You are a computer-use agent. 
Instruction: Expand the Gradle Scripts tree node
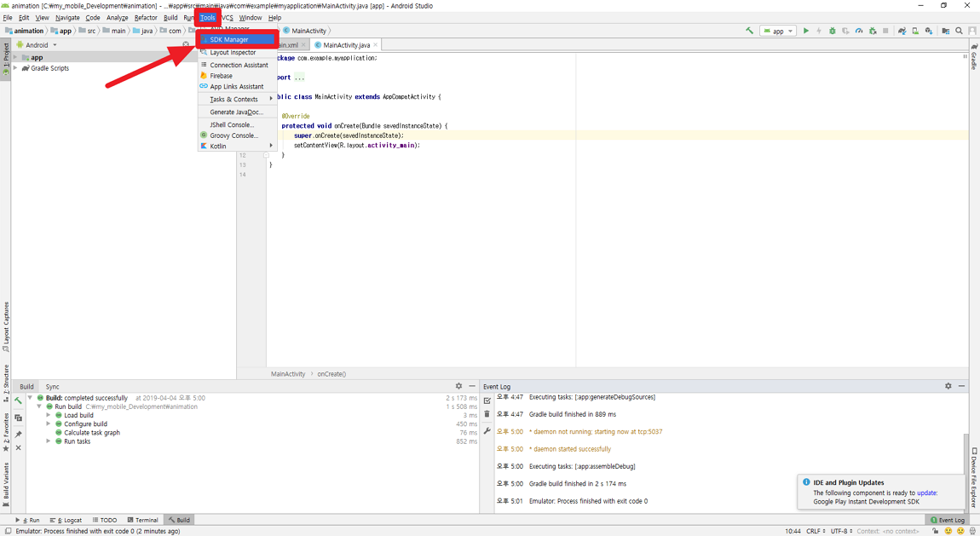point(15,68)
